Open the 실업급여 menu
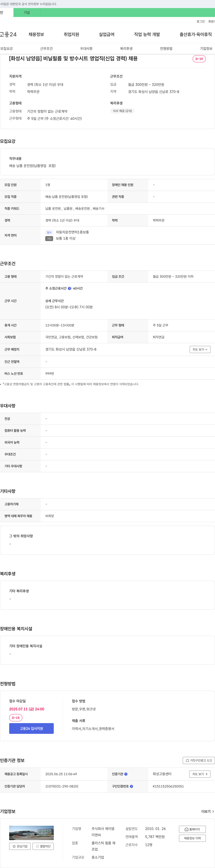 coord(106,34)
